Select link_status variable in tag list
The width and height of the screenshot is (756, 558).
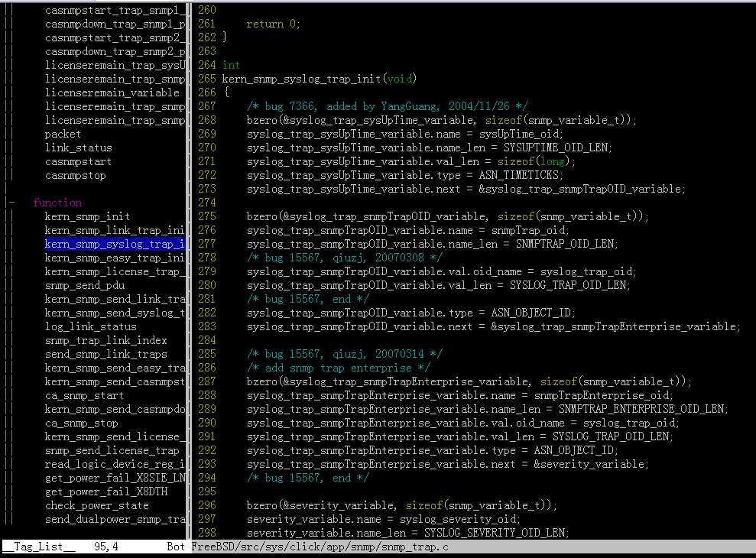(78, 148)
